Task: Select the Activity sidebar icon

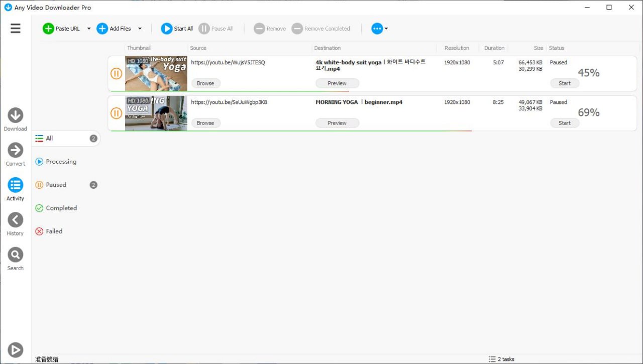Action: [15, 187]
